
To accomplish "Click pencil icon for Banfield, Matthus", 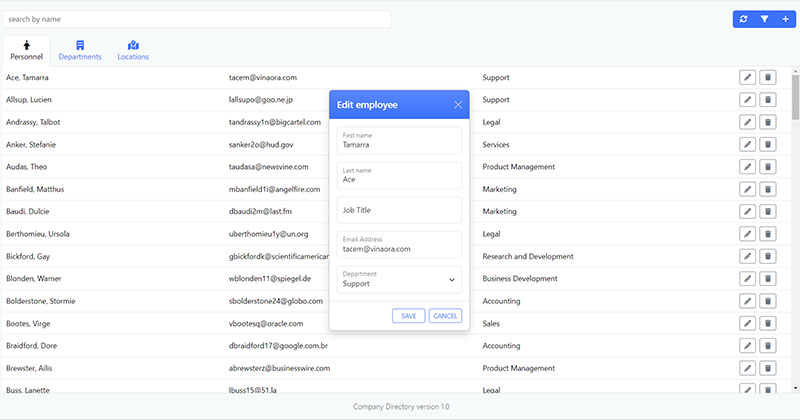I will [x=747, y=189].
